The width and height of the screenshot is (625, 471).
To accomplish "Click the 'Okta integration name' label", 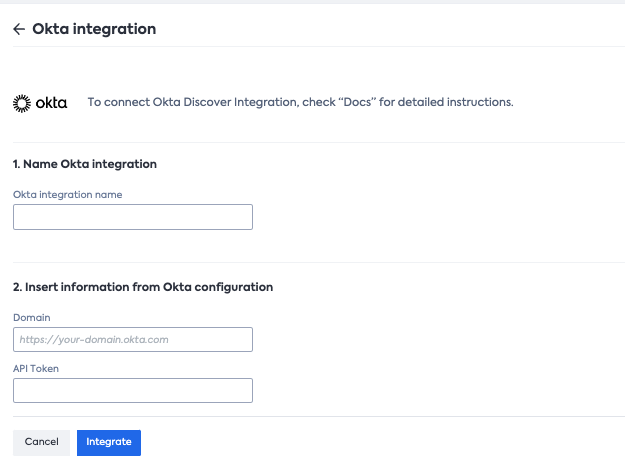I will 68,195.
